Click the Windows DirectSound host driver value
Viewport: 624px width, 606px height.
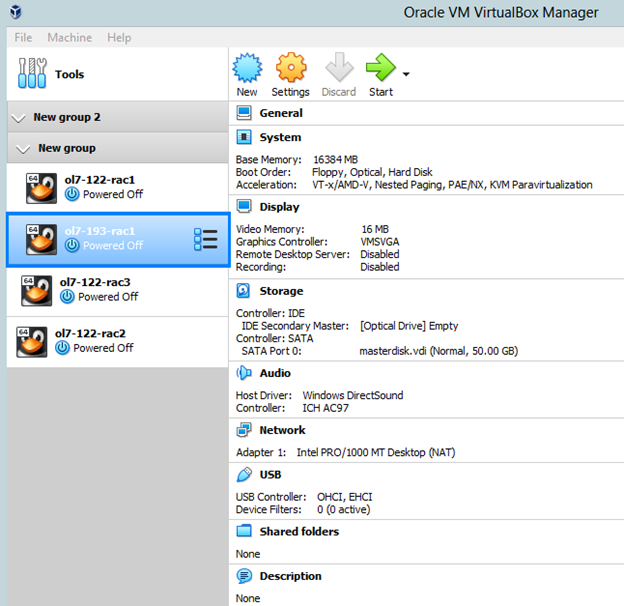click(353, 396)
